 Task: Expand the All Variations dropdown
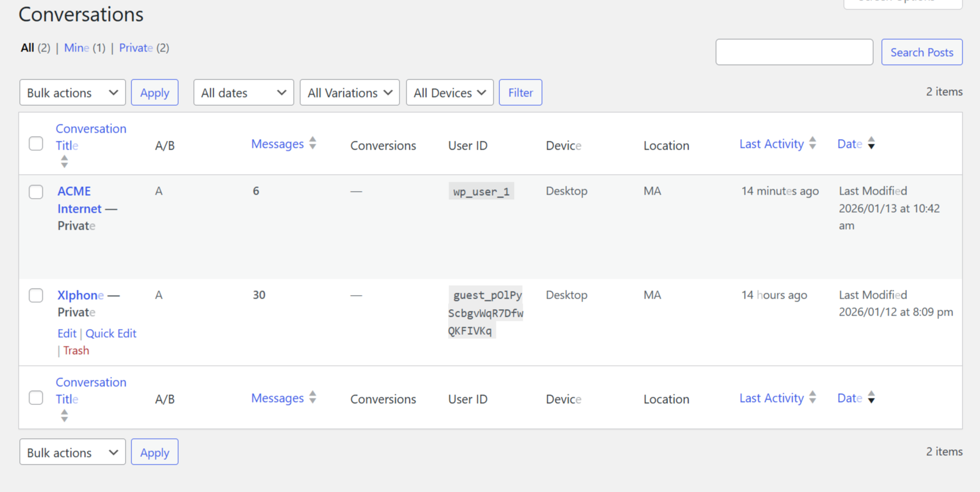coord(349,92)
